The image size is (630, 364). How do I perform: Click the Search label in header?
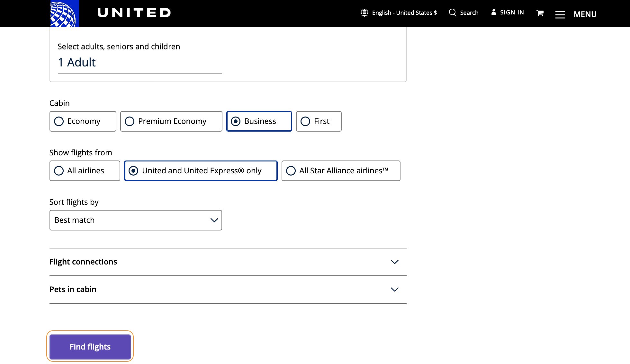coord(469,13)
